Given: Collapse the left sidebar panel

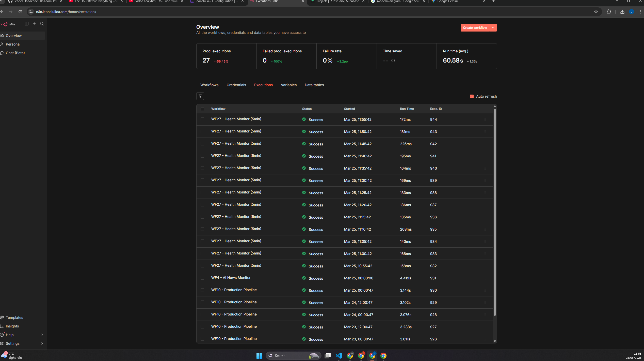Looking at the screenshot, I should point(26,24).
